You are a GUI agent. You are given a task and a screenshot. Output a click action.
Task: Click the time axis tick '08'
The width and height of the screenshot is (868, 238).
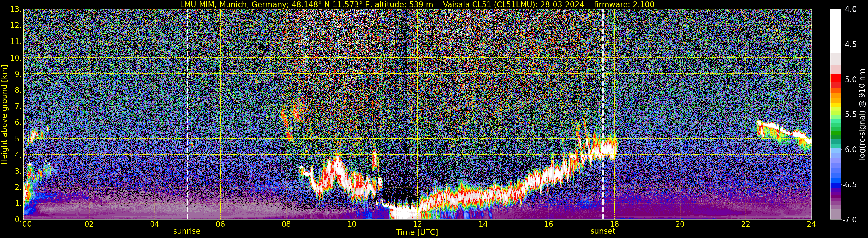coord(286,224)
